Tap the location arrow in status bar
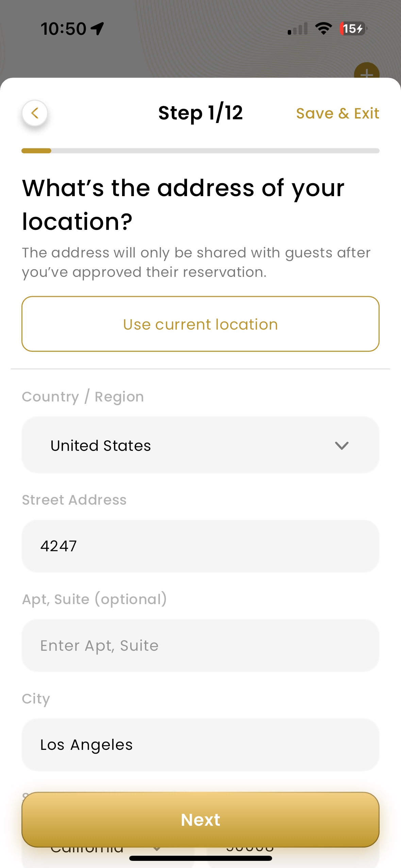 pyautogui.click(x=98, y=29)
